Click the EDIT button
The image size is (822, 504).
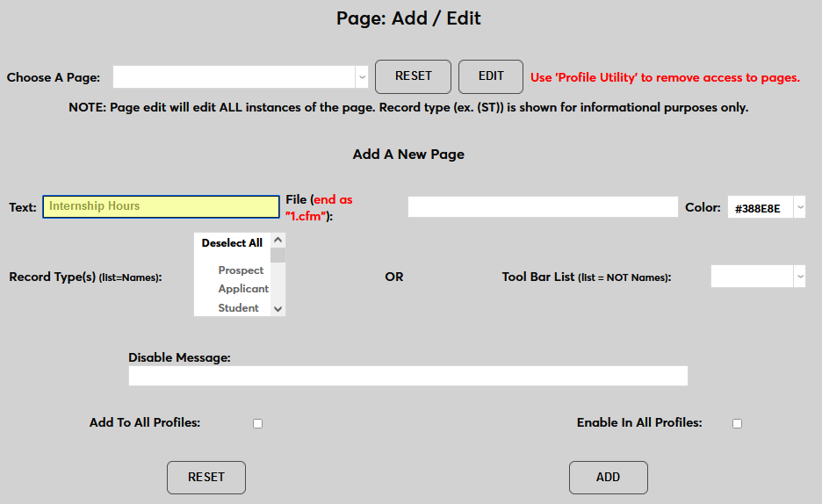pos(491,76)
